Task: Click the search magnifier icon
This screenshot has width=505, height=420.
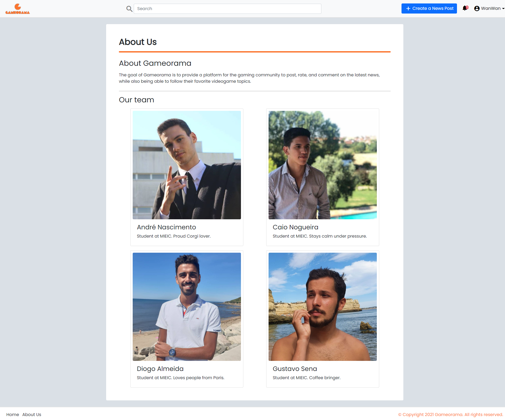Action: 129,9
